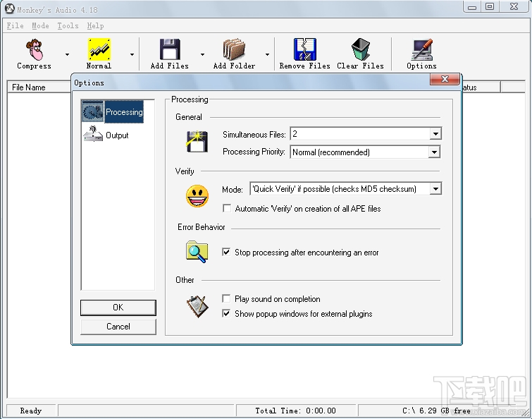The image size is (532, 419).
Task: Click the 'Ready' status bar text
Action: tap(30, 411)
